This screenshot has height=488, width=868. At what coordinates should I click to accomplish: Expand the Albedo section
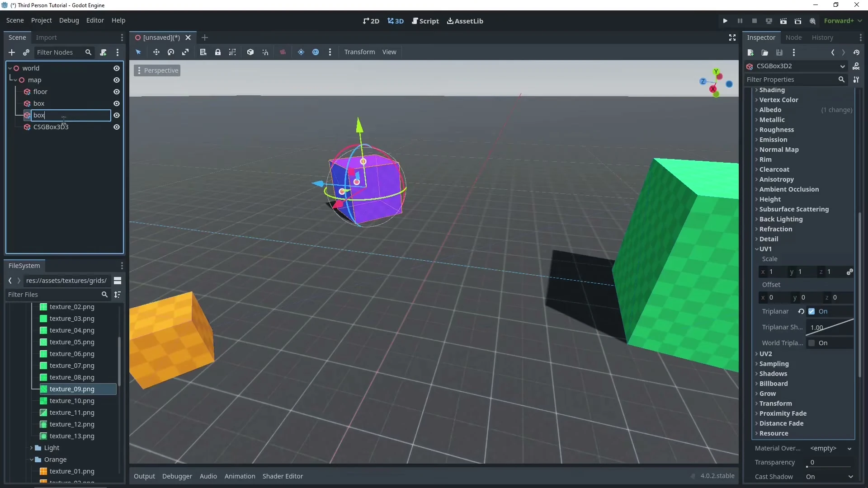(770, 110)
